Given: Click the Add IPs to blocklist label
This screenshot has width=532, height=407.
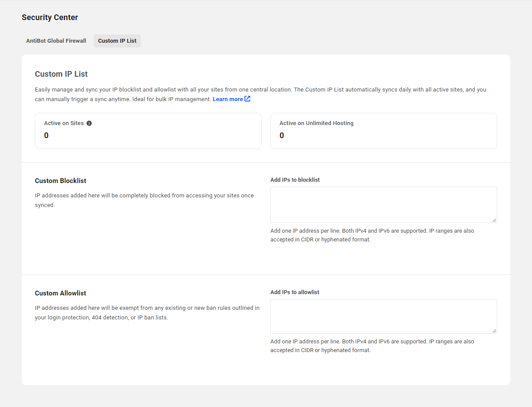Looking at the screenshot, I should pyautogui.click(x=295, y=180).
